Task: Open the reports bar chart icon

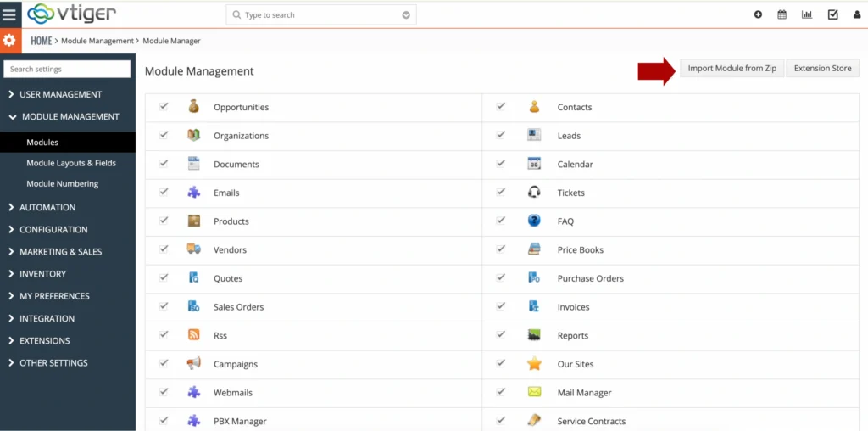Action: point(807,14)
